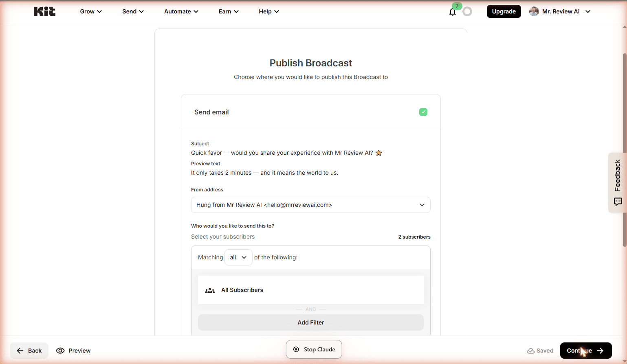This screenshot has width=627, height=364.
Task: Click the 2 subscribers count
Action: (x=414, y=237)
